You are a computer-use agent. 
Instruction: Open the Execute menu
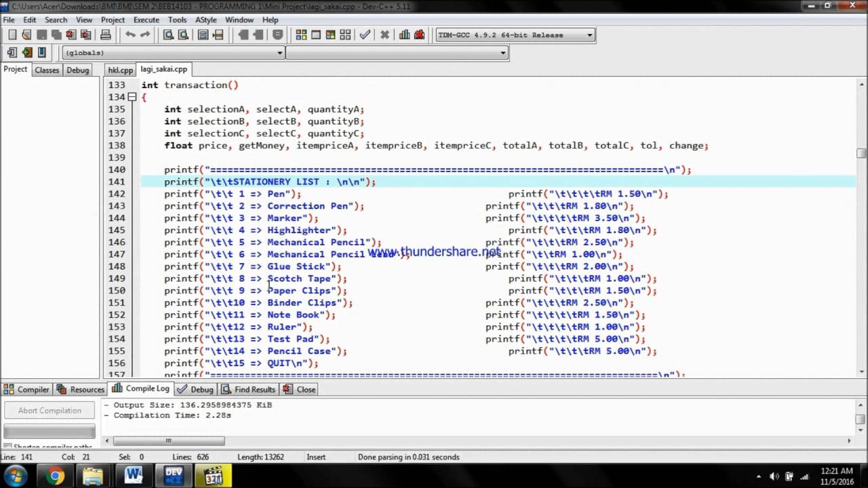tap(146, 20)
